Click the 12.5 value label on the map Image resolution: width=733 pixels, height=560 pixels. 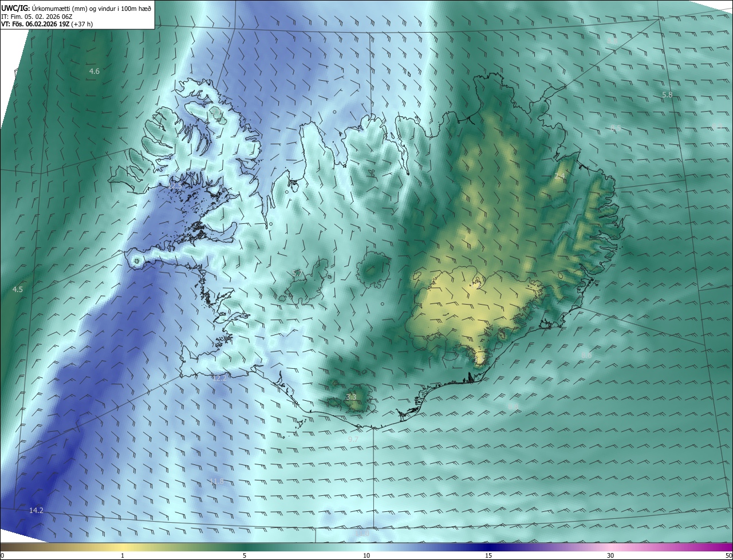coord(175,186)
